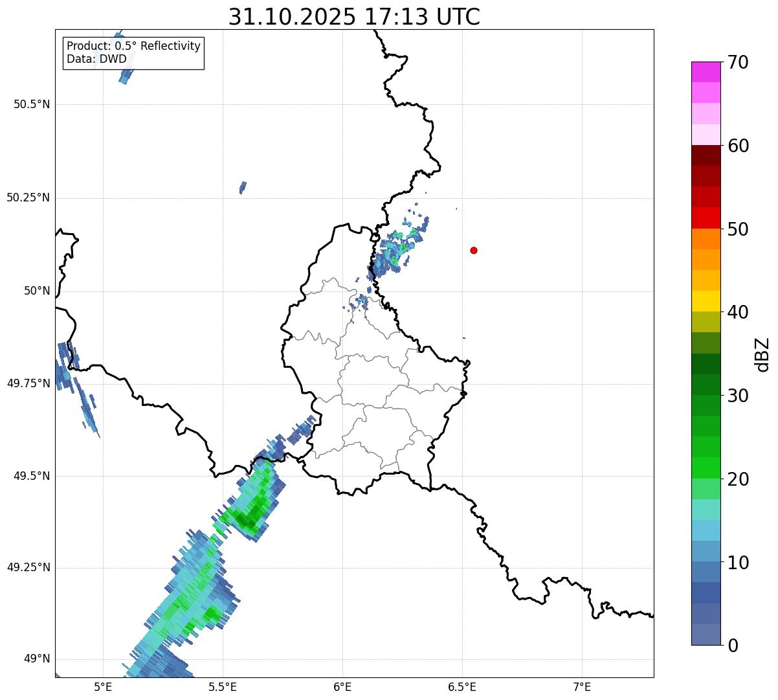Click the 6°E longitude label

coord(342,686)
